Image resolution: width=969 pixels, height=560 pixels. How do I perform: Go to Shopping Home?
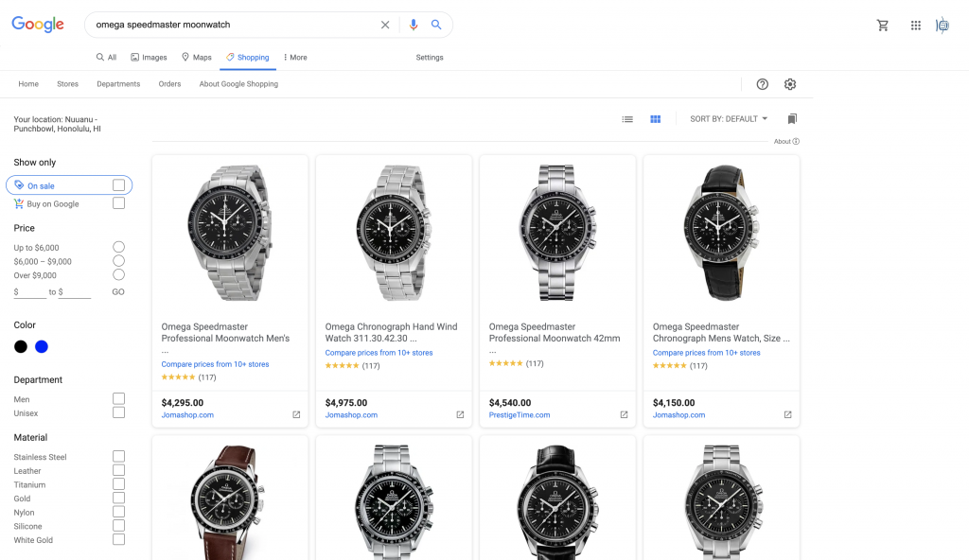coord(28,84)
